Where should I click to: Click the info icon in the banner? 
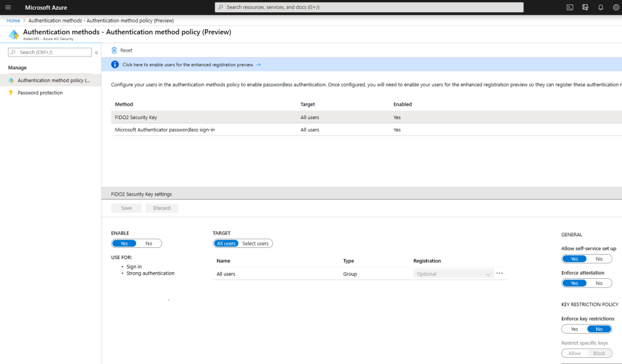(115, 64)
